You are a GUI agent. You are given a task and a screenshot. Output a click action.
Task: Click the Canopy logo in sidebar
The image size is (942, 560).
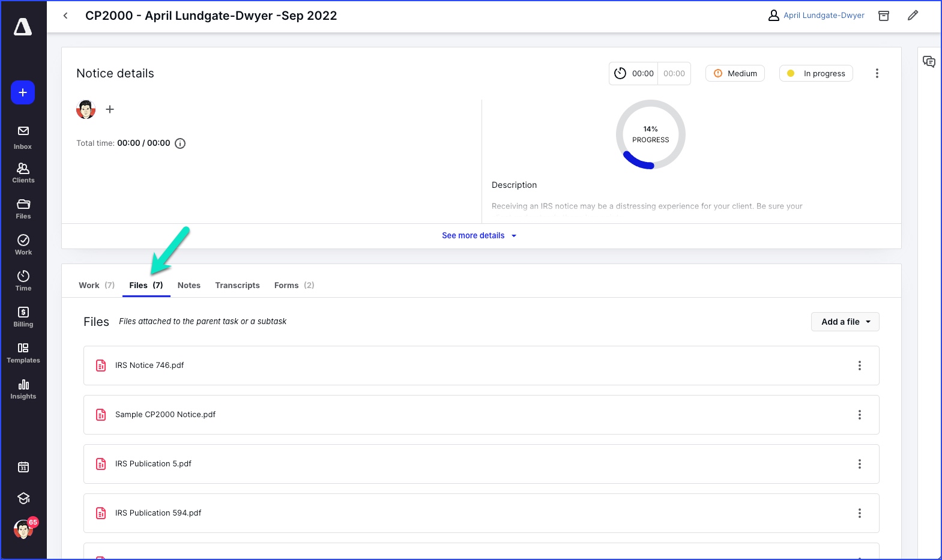(x=23, y=26)
